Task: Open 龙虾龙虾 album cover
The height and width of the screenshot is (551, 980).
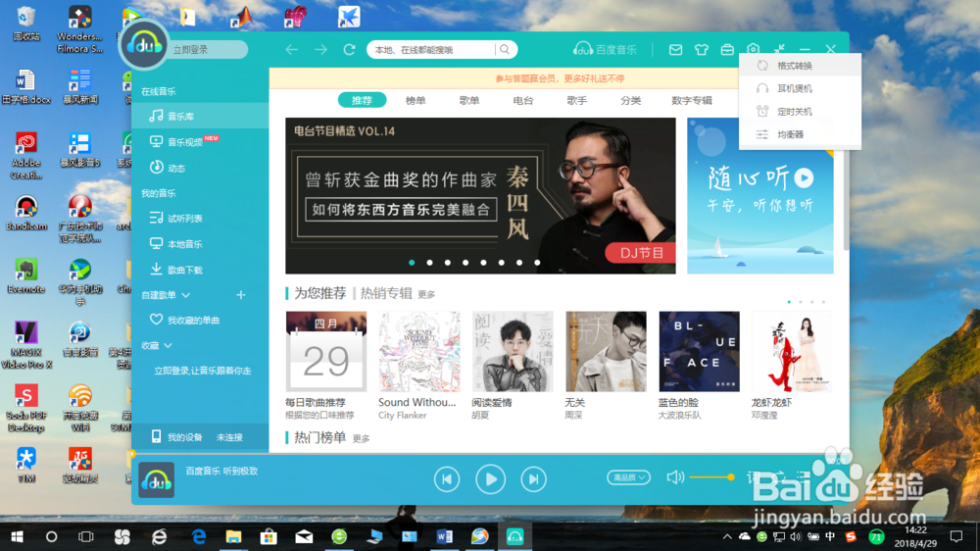Action: (x=793, y=352)
